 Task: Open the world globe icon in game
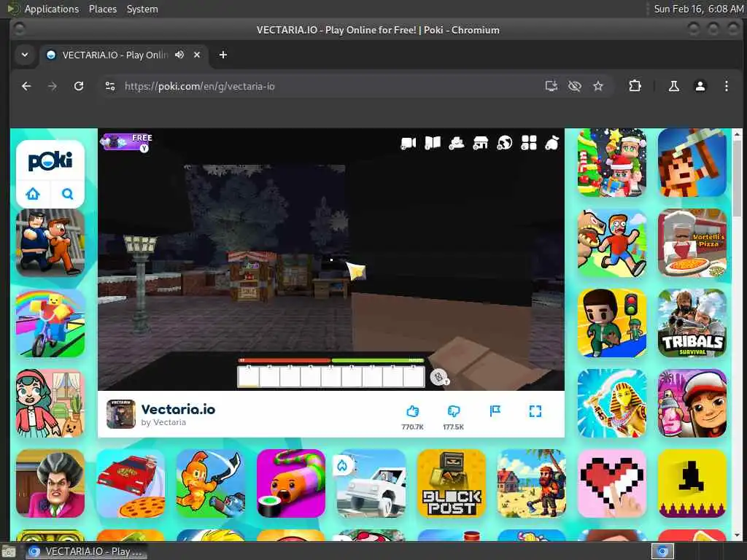505,143
